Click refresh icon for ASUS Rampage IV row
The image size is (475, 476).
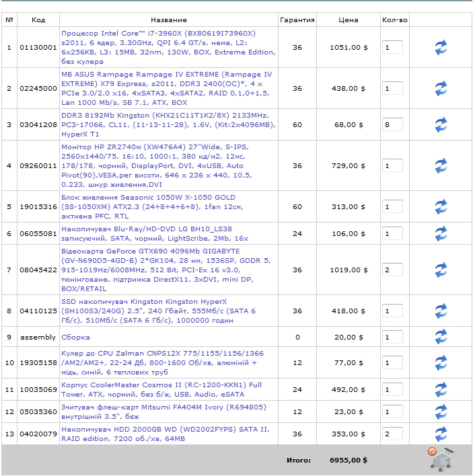coord(441,88)
